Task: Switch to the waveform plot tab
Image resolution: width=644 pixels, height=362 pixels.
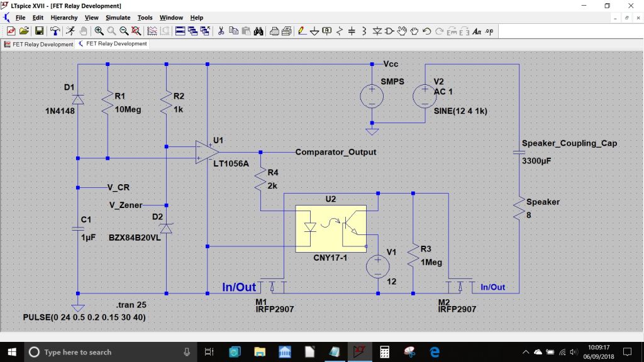Action: (x=38, y=45)
